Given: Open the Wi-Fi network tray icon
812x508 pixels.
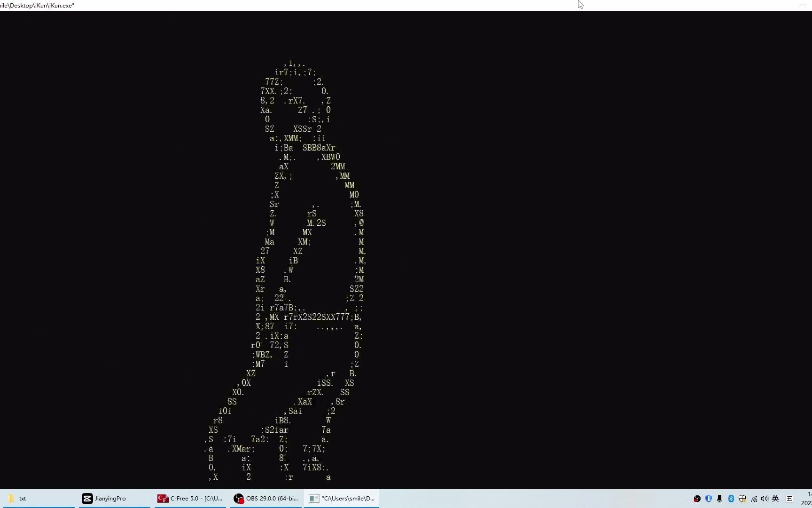Looking at the screenshot, I should 754,499.
